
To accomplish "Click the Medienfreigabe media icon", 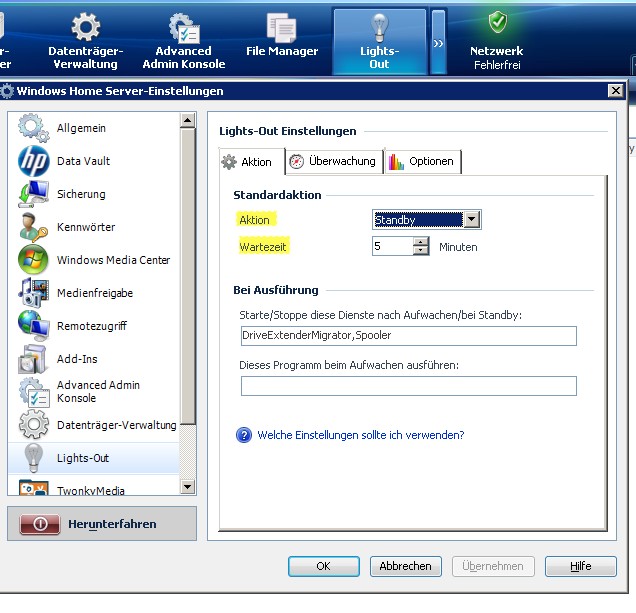I will 33,293.
